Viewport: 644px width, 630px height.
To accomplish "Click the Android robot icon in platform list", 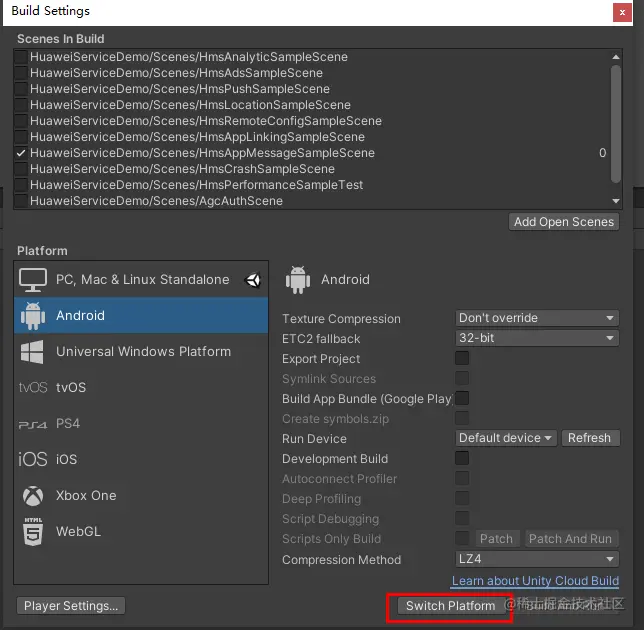I will (33, 315).
